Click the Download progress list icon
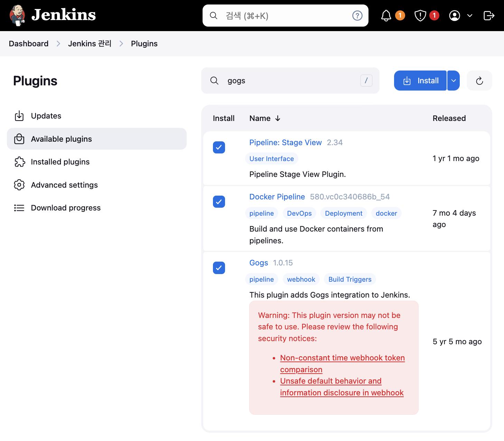This screenshot has height=441, width=504. (x=19, y=208)
